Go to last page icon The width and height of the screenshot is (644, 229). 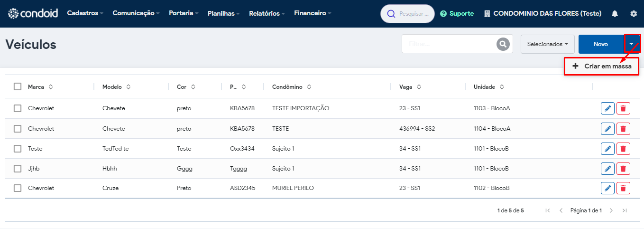pos(625,210)
